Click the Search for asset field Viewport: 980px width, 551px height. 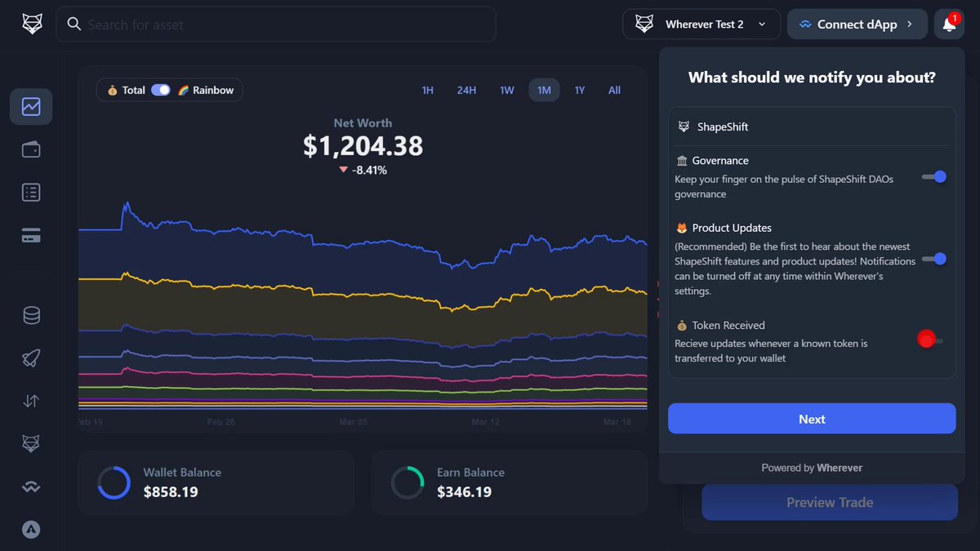(x=276, y=24)
